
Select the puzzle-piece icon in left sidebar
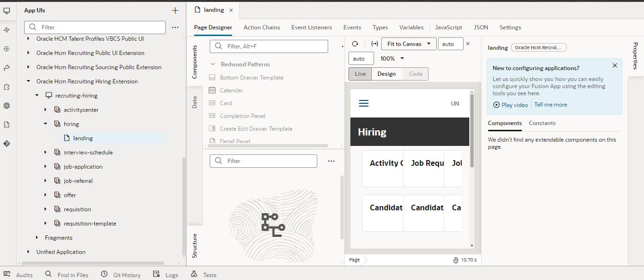(x=7, y=87)
